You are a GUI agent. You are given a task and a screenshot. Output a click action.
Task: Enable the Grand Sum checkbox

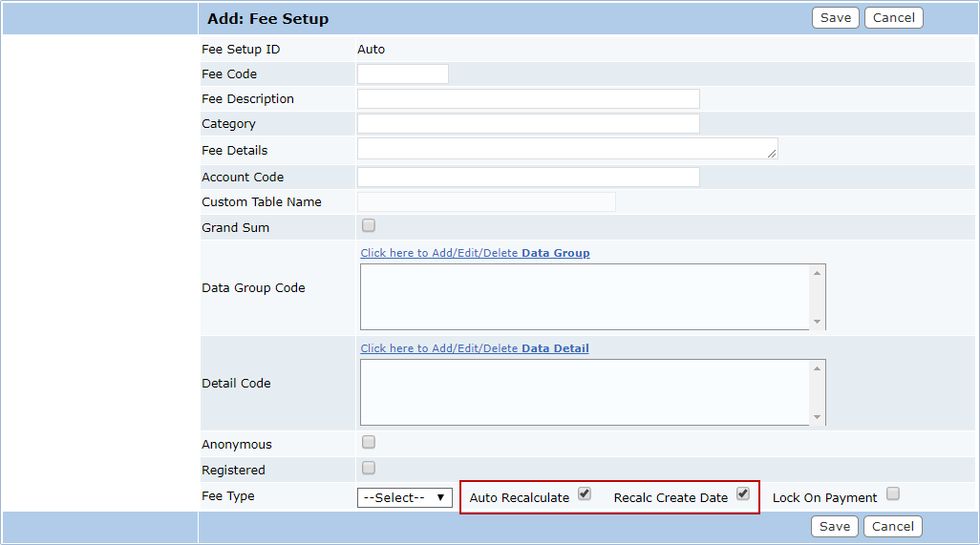[369, 226]
